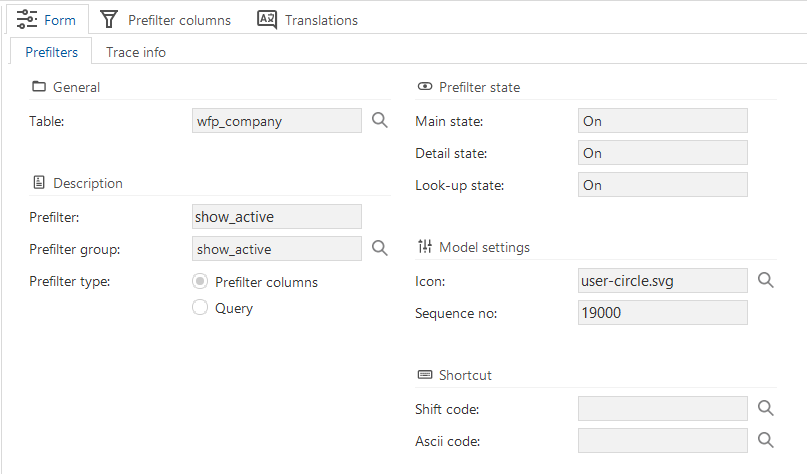The image size is (807, 474).
Task: Select the Query radio option
Action: 200,307
